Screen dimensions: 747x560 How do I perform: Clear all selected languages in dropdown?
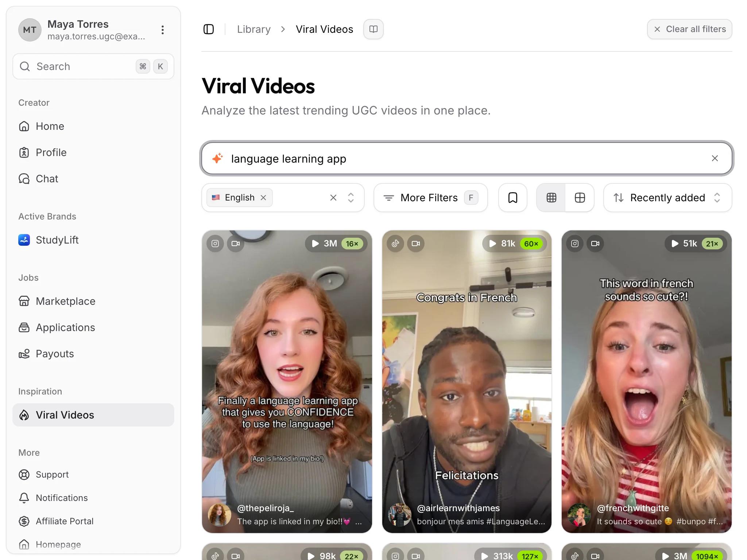(333, 198)
